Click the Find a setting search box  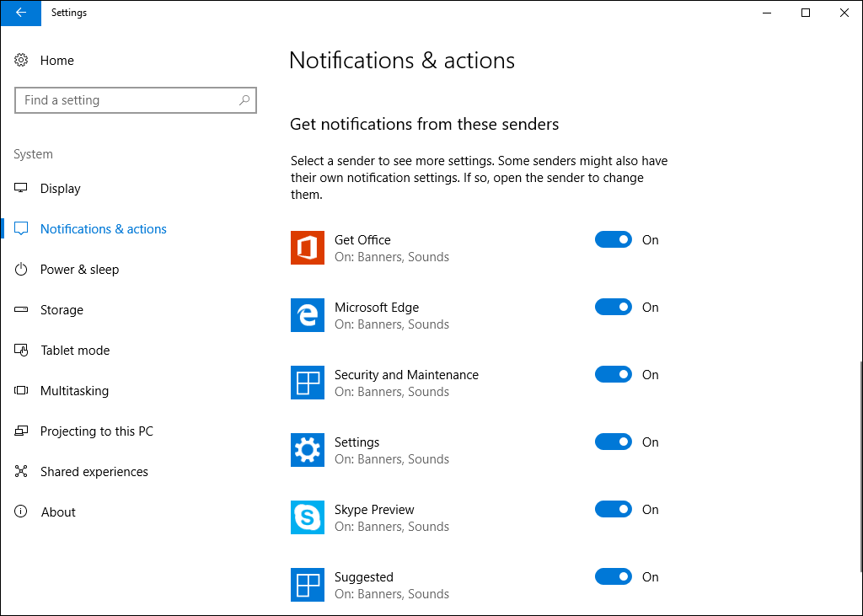click(126, 100)
